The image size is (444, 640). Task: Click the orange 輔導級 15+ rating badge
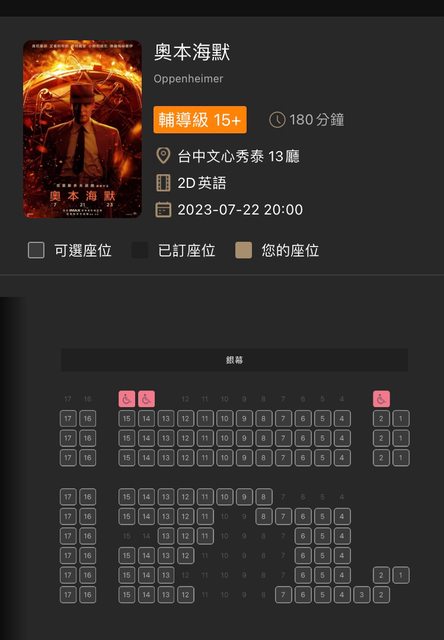200,120
